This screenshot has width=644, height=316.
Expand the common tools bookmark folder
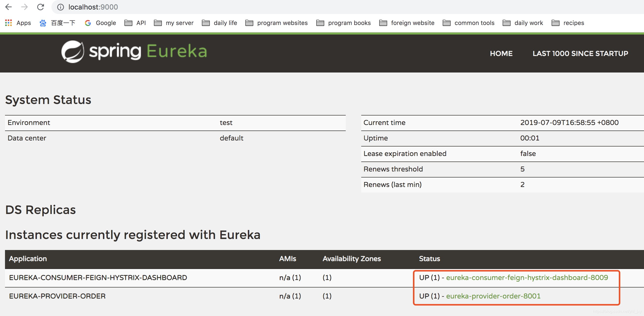pyautogui.click(x=468, y=23)
